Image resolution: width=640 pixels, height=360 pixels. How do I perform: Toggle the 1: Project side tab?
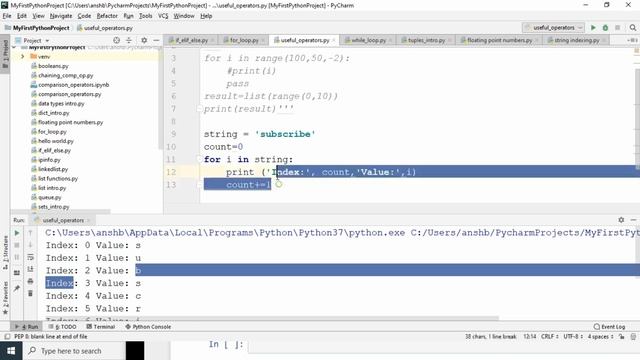coord(5,54)
